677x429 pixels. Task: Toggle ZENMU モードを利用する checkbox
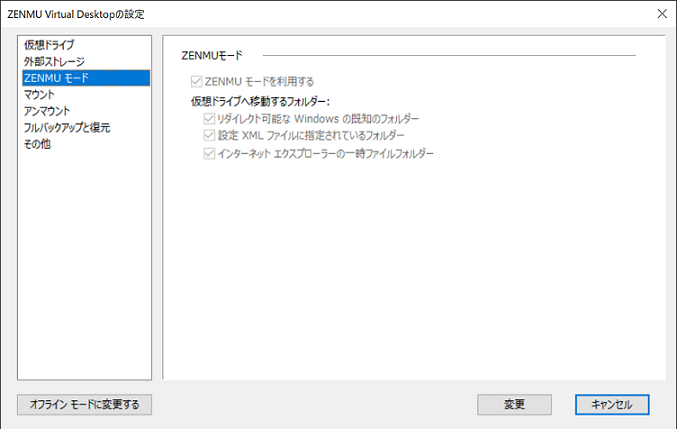pyautogui.click(x=196, y=81)
